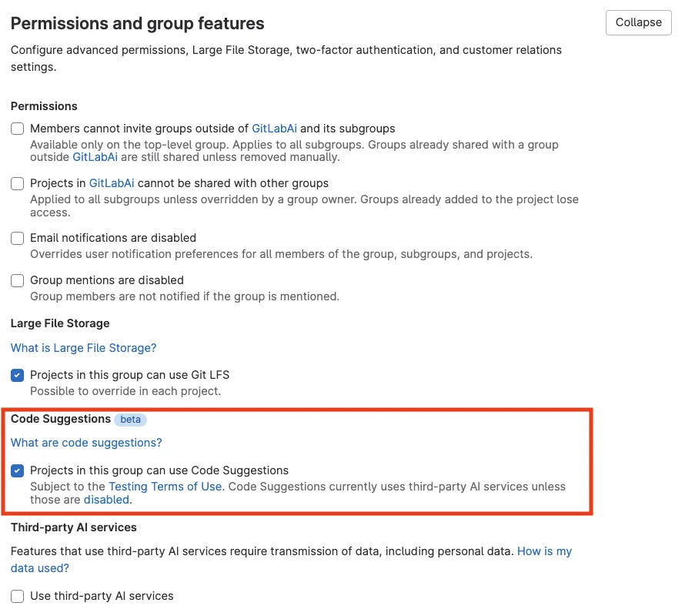The width and height of the screenshot is (685, 616).
Task: Enable 'Use third-party AI services' checkbox
Action: (17, 596)
